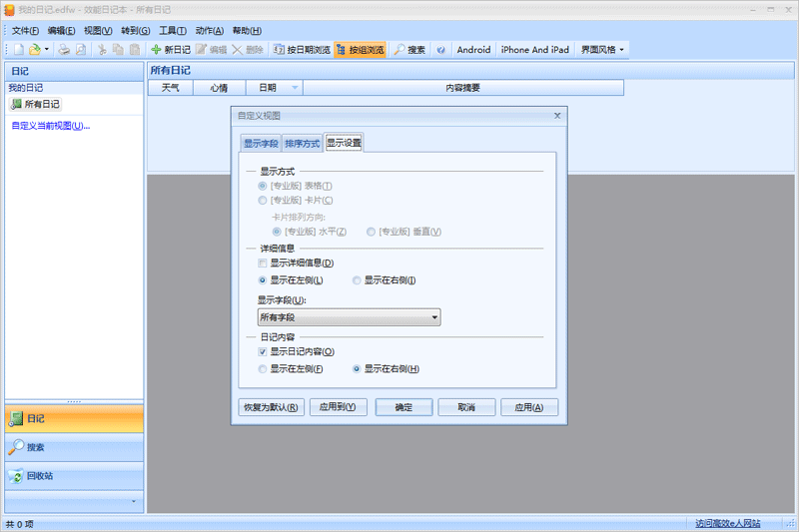Click the 删除 toolbar button
Image resolution: width=799 pixels, height=532 pixels.
[x=248, y=49]
